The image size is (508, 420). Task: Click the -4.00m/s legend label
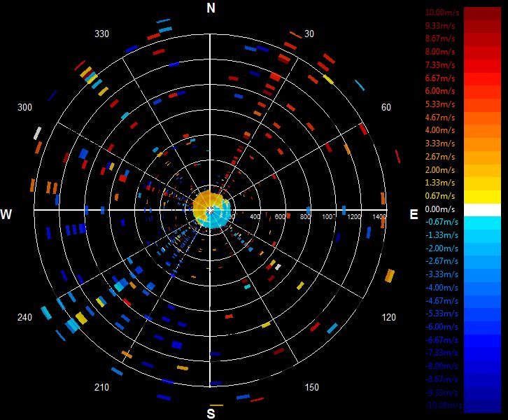point(442,288)
